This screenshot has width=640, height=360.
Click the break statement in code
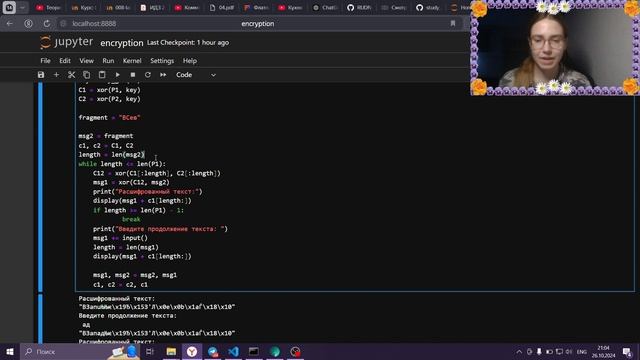[131, 219]
